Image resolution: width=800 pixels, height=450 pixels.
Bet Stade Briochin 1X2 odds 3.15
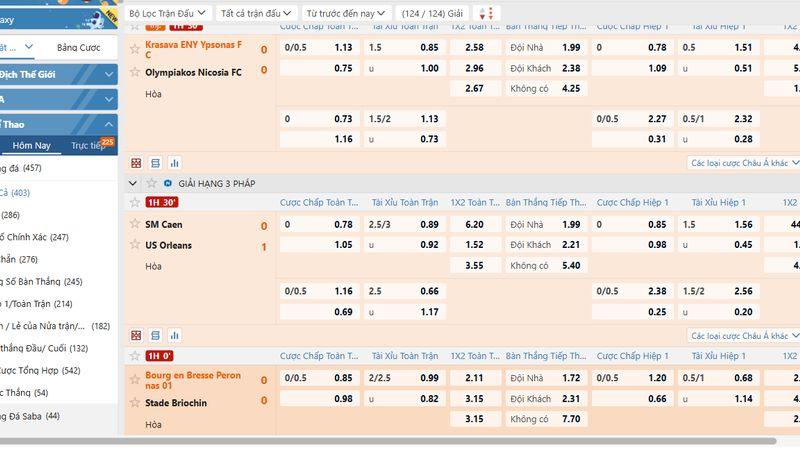tap(474, 398)
